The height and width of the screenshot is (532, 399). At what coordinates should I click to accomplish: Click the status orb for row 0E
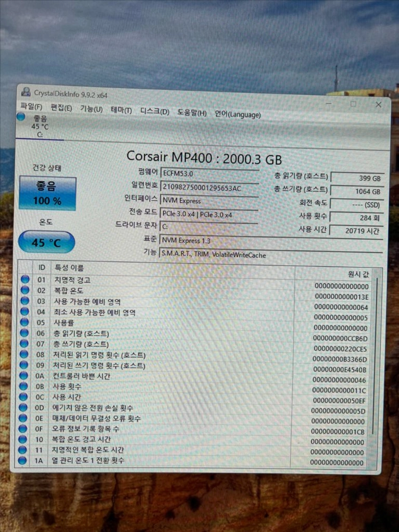23,418
